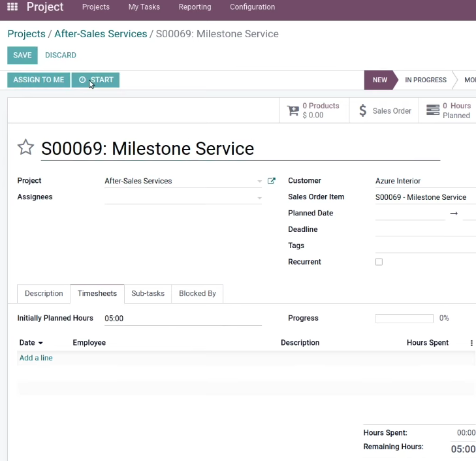Screen dimensions: 476x461
Task: Click the Customer field Azure Interior
Action: point(426,181)
